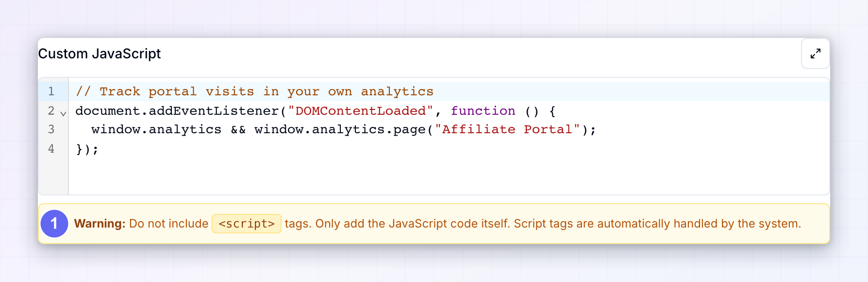Collapse the code fold on line 2
The width and height of the screenshot is (868, 282).
[x=63, y=113]
